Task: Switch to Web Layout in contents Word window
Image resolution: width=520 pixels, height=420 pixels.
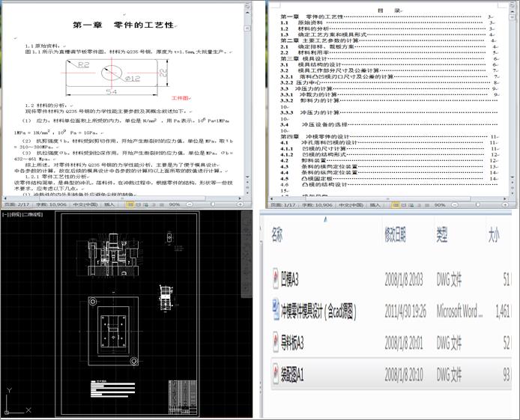Action: (411, 205)
